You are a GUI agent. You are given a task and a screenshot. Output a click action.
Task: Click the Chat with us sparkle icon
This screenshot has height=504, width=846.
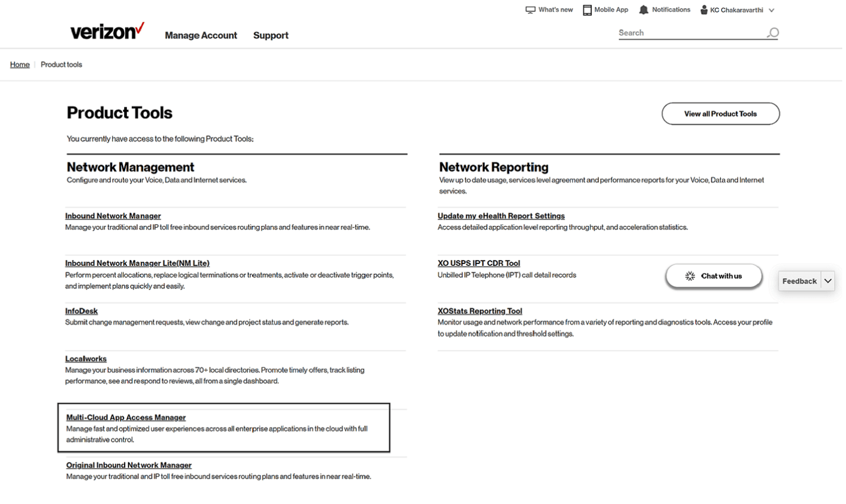pos(690,276)
